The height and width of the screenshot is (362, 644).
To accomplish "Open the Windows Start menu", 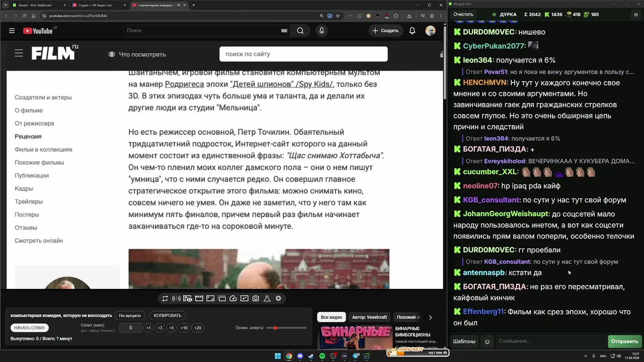I will click(278, 356).
